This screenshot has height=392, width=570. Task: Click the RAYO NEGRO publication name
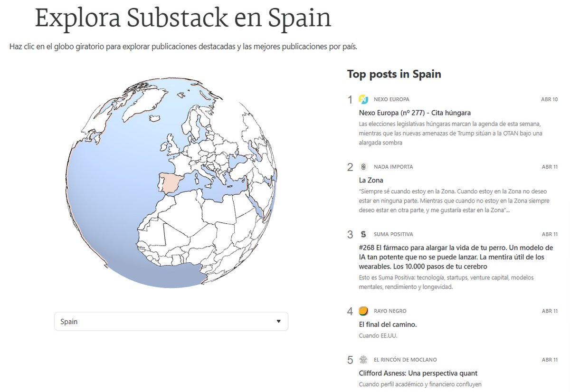pyautogui.click(x=390, y=311)
